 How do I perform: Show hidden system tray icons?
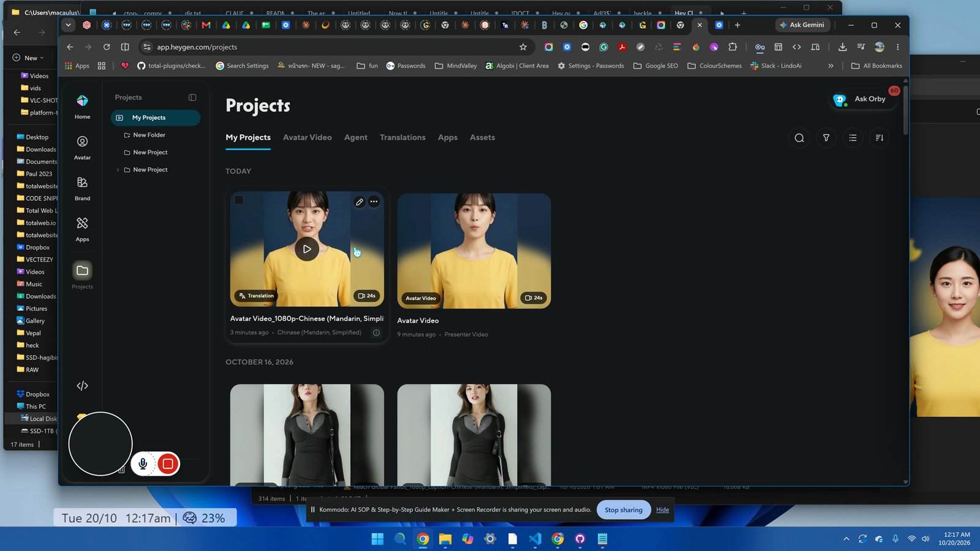pyautogui.click(x=846, y=539)
